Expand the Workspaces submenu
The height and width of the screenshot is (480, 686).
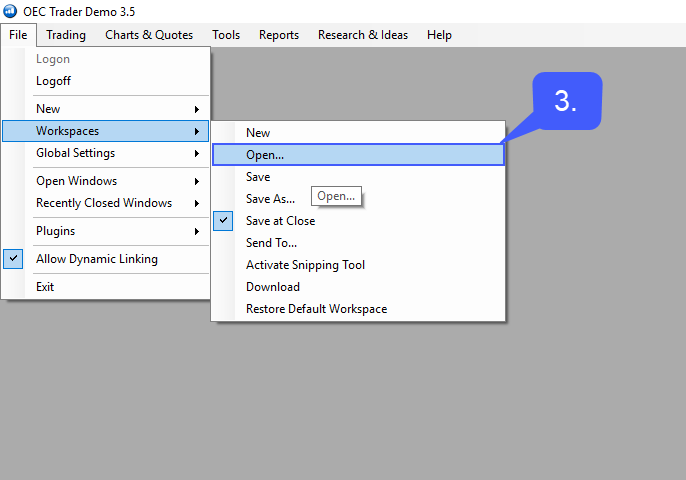(x=105, y=131)
